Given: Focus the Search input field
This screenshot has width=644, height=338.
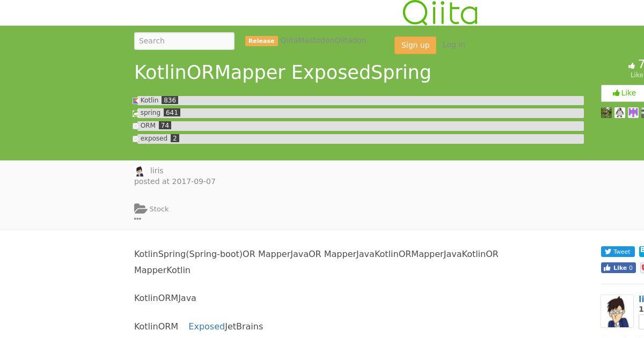Looking at the screenshot, I should pos(184,41).
